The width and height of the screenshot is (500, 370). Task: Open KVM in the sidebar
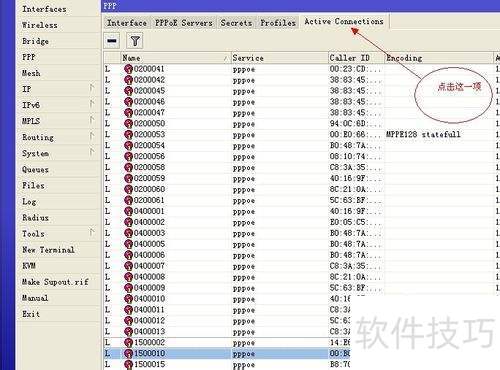pos(29,266)
